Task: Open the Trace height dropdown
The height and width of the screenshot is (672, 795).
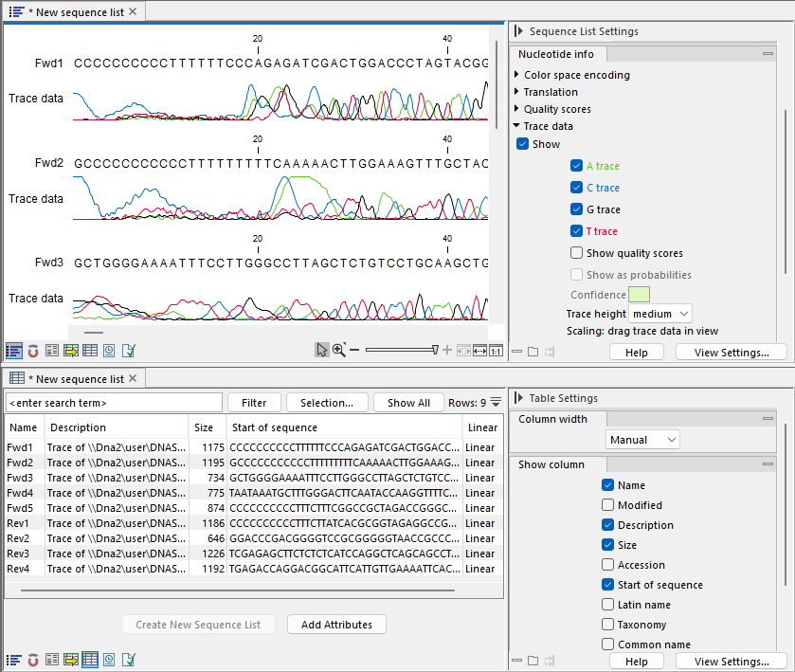Action: click(659, 314)
